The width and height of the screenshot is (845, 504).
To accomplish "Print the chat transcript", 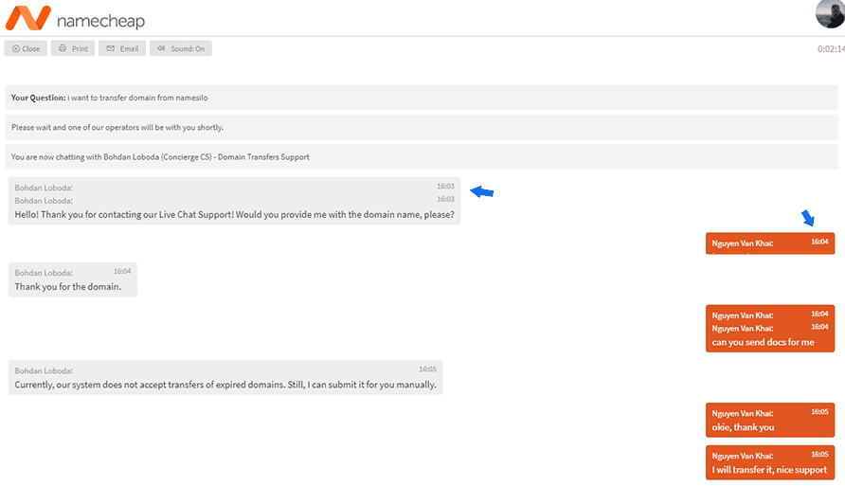I will click(x=73, y=48).
